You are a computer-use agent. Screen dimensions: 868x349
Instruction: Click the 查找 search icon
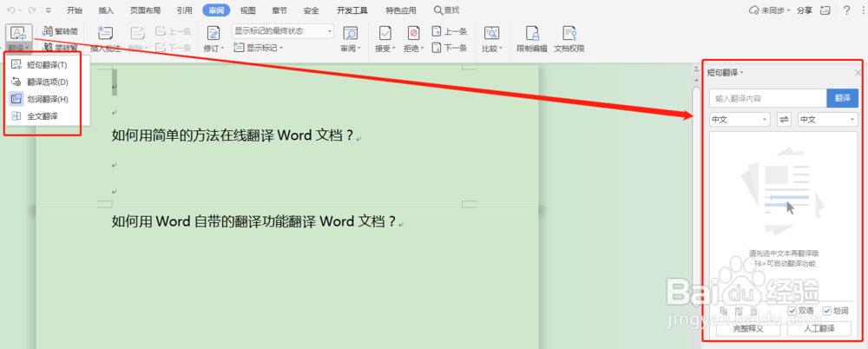coord(438,10)
